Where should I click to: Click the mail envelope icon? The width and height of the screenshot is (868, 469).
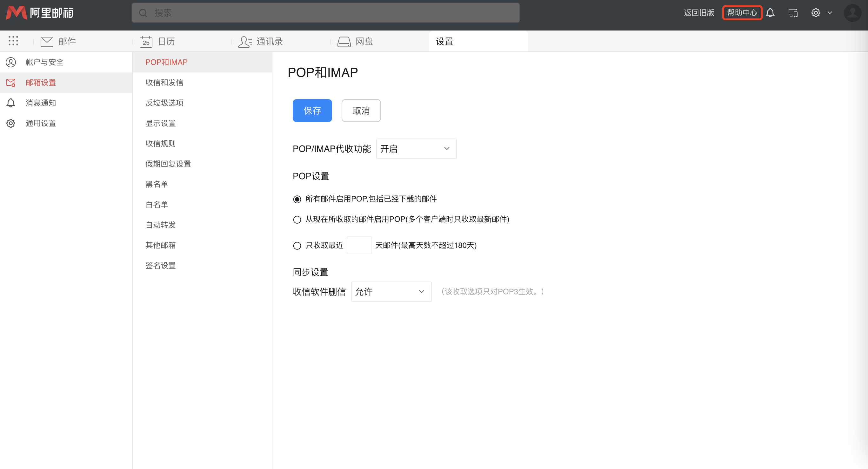pyautogui.click(x=47, y=42)
